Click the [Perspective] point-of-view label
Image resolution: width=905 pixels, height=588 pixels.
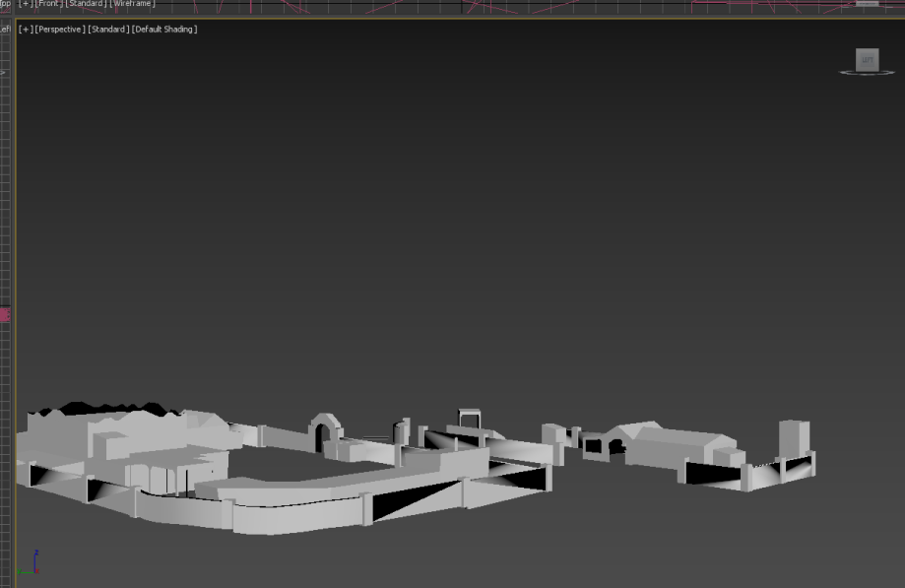59,30
